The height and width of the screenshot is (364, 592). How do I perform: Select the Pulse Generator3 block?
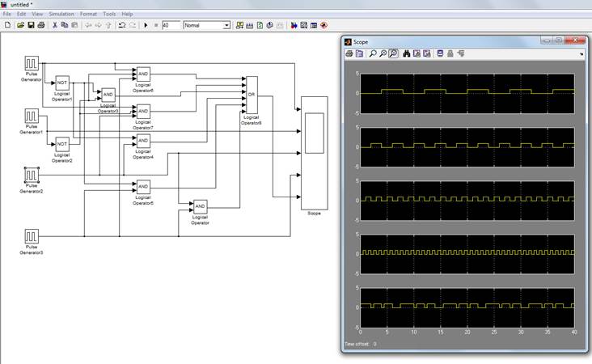(x=32, y=236)
